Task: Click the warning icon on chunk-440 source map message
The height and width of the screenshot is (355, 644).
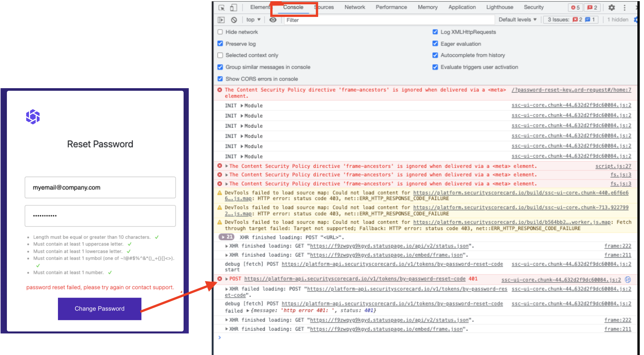Action: click(220, 192)
